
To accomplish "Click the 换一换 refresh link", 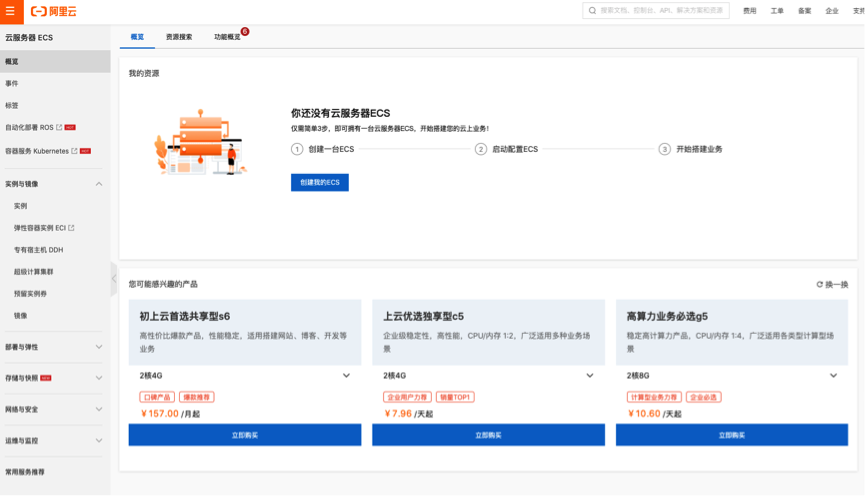I will tap(832, 285).
